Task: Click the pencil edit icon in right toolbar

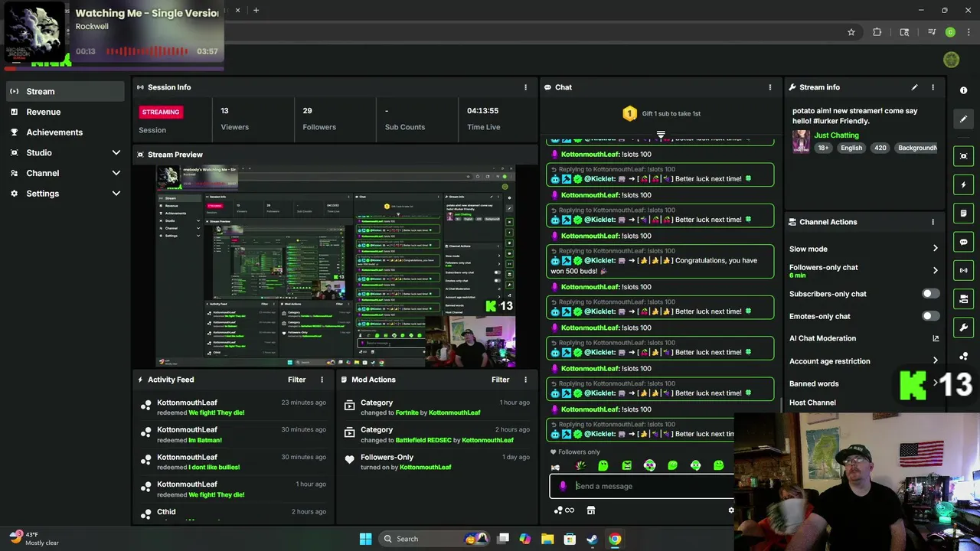Action: click(963, 119)
